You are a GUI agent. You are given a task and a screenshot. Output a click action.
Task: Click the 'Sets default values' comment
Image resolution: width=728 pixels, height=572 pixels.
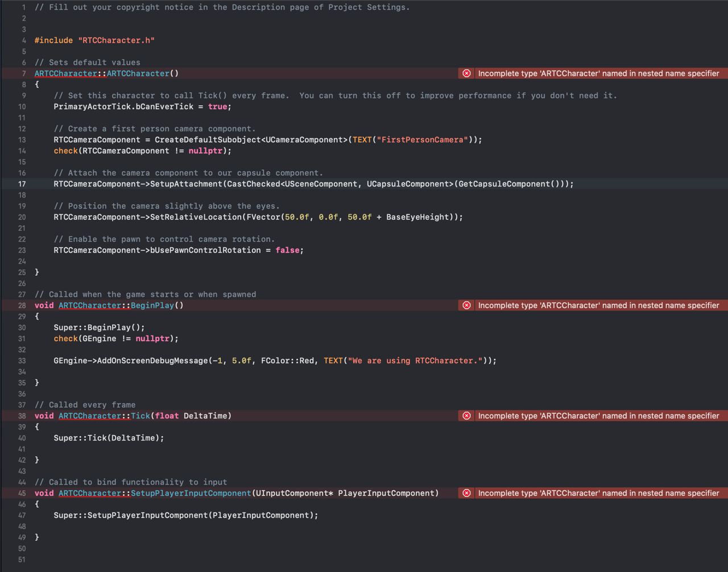(x=87, y=63)
